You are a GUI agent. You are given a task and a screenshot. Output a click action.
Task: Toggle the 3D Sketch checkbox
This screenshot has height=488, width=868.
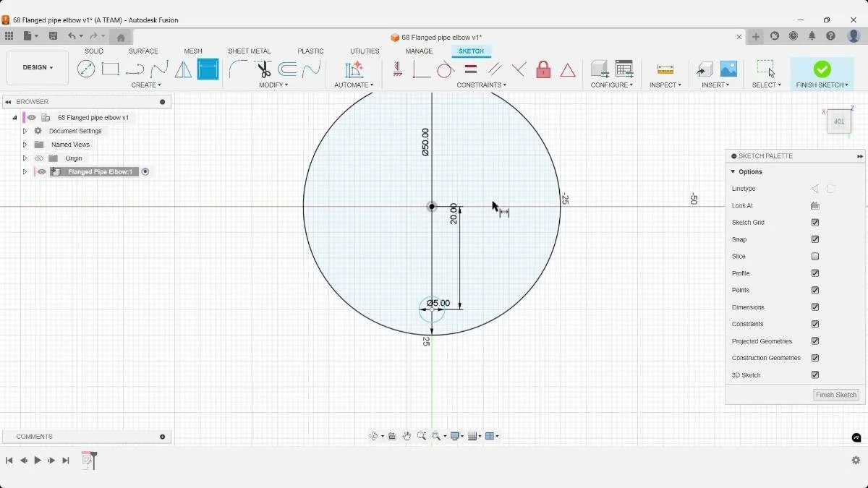pyautogui.click(x=815, y=375)
